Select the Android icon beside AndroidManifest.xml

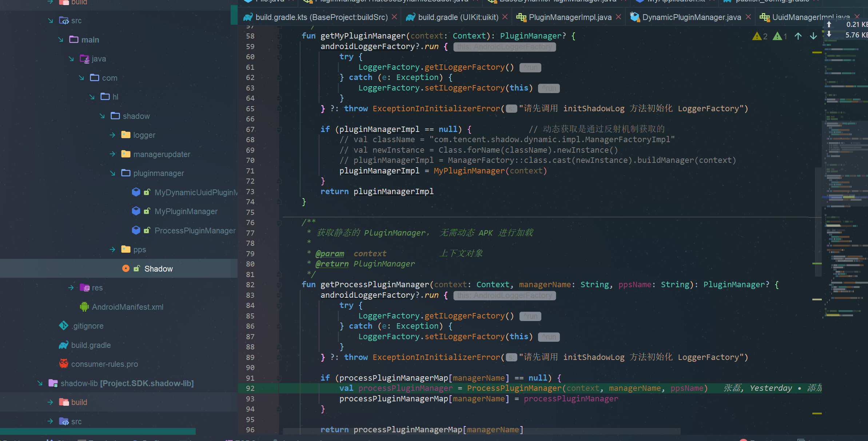coord(84,306)
